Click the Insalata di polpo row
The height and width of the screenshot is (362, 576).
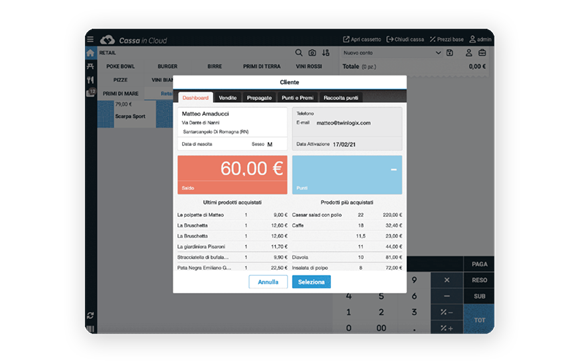click(x=347, y=268)
